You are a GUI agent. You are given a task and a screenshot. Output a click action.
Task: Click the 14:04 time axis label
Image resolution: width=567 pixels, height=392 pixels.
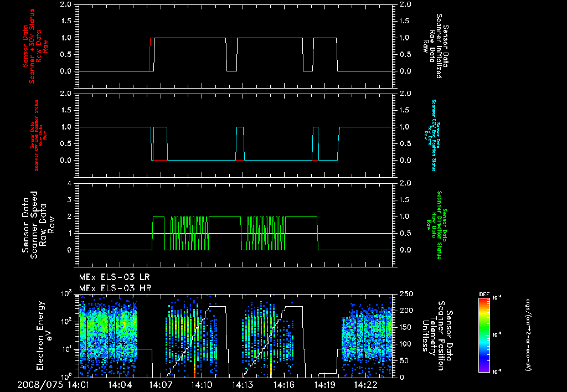pos(120,385)
